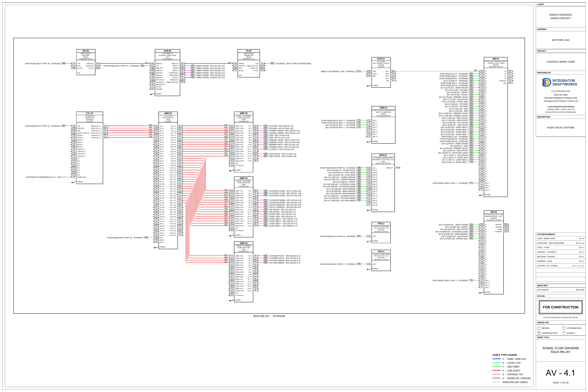Select the AVR-02 receiver block title
The width and height of the screenshot is (588, 392).
[x=167, y=51]
